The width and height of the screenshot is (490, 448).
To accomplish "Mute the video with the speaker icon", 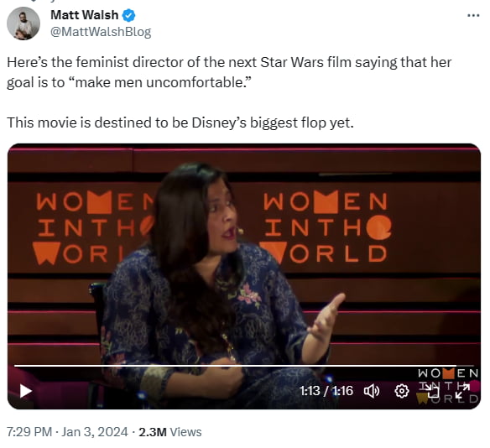I will point(372,391).
